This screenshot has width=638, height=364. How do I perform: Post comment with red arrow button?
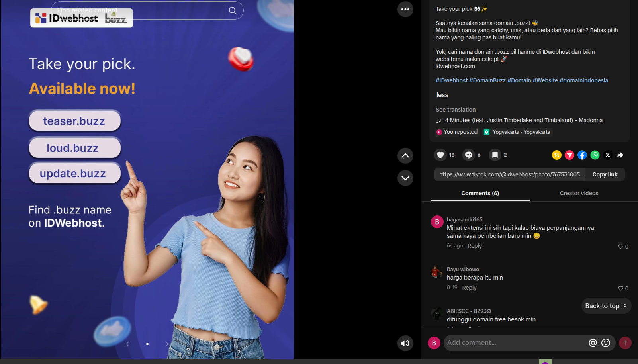tap(625, 343)
